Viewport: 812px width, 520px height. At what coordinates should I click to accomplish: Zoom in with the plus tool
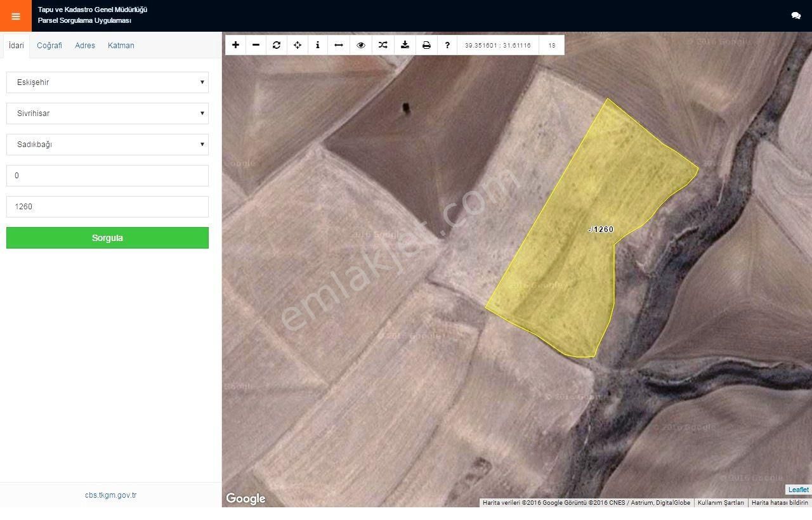[235, 45]
